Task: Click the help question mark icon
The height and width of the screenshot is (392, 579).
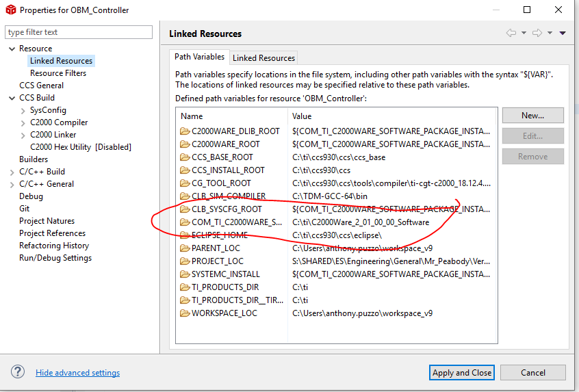Action: pos(18,372)
